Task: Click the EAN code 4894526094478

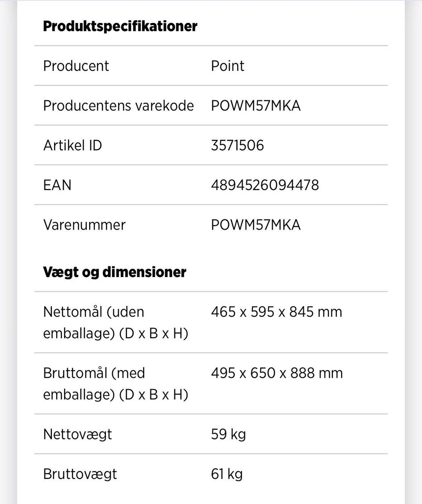Action: (265, 185)
